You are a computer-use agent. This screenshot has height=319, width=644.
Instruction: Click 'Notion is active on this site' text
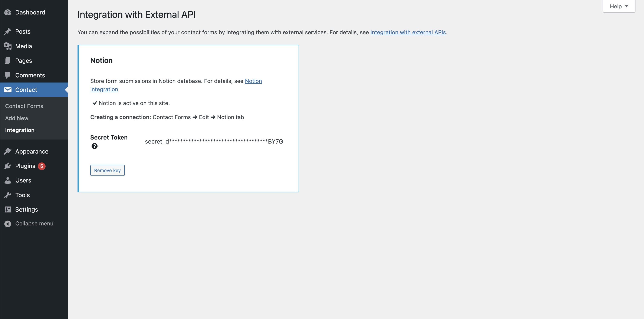tap(134, 103)
